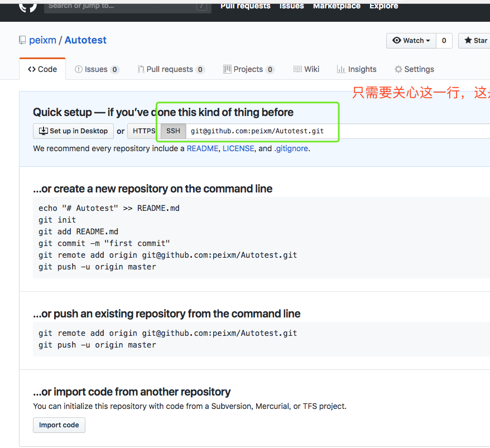Switch to the Pull requests tab label
The image size is (490, 448).
170,69
